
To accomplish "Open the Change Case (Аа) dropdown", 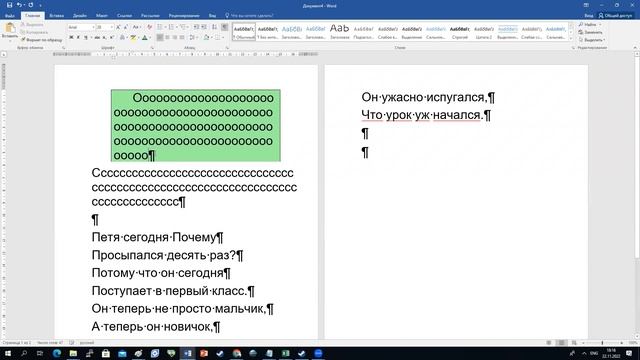I will coord(137,27).
